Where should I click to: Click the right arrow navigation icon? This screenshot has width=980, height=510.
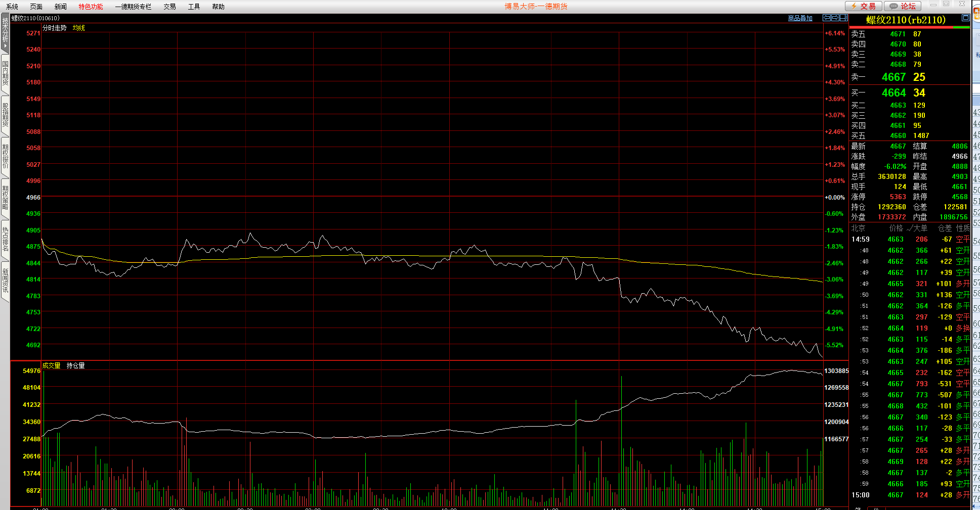[835, 18]
